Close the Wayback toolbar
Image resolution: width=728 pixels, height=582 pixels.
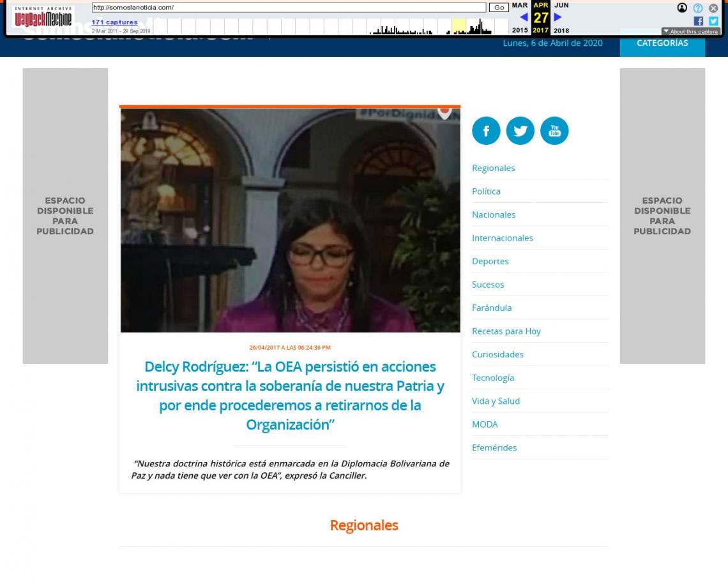(x=713, y=8)
